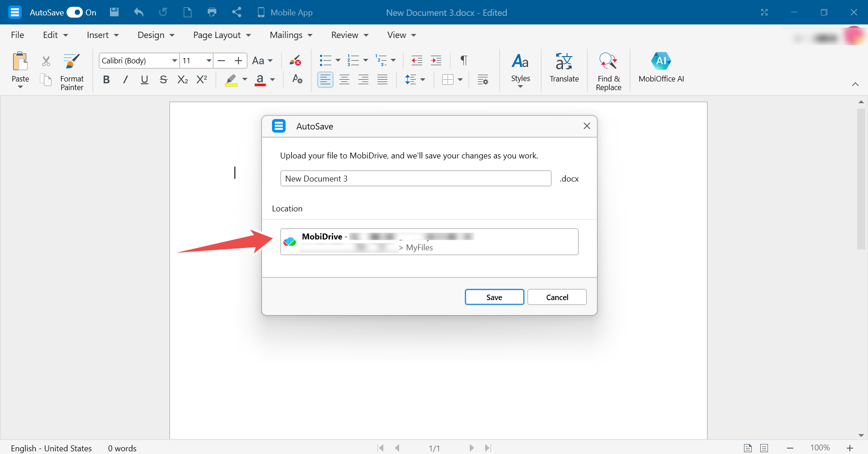Redo the last action
Screen dimensions: 868x454
pos(163,12)
